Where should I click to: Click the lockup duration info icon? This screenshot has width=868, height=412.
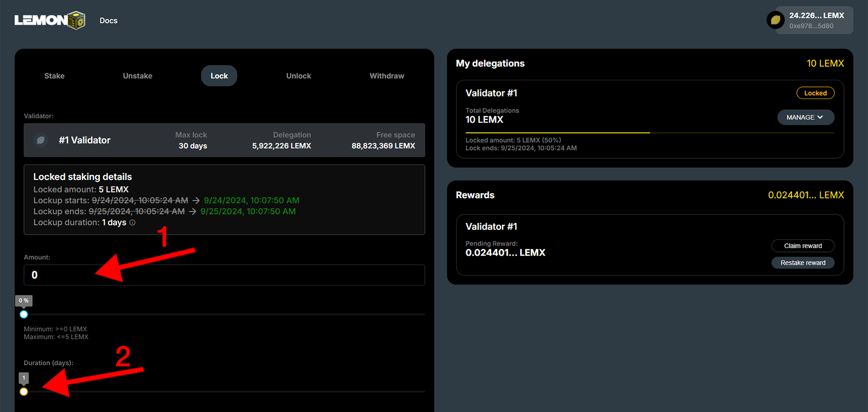(133, 223)
